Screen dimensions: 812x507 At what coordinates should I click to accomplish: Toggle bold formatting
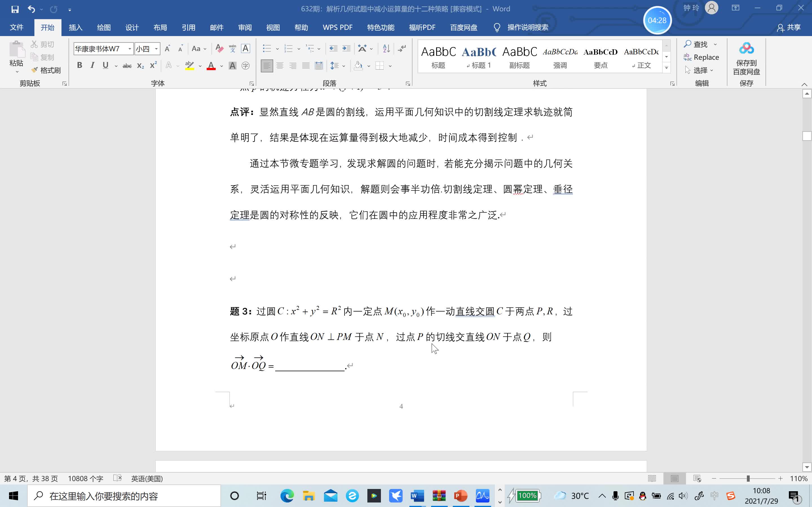pyautogui.click(x=79, y=65)
